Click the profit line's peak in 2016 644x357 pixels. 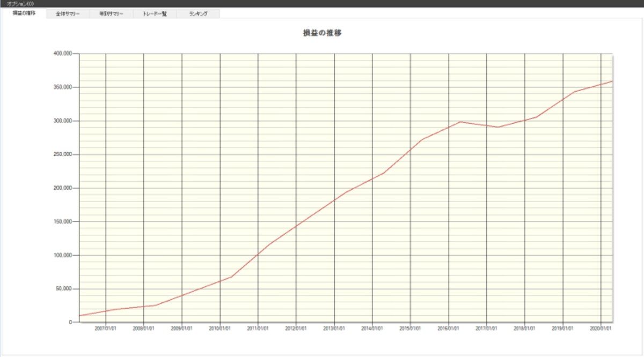pyautogui.click(x=460, y=122)
